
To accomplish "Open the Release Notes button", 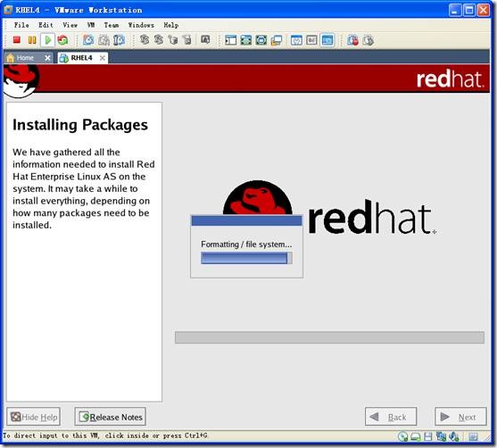I will tap(111, 417).
